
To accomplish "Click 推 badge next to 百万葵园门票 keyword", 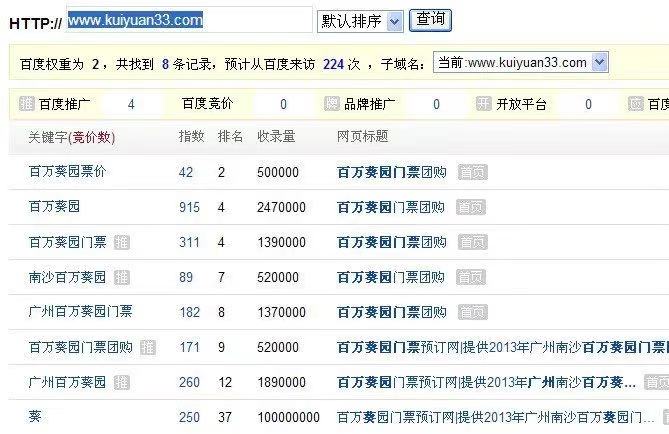I will click(x=122, y=242).
